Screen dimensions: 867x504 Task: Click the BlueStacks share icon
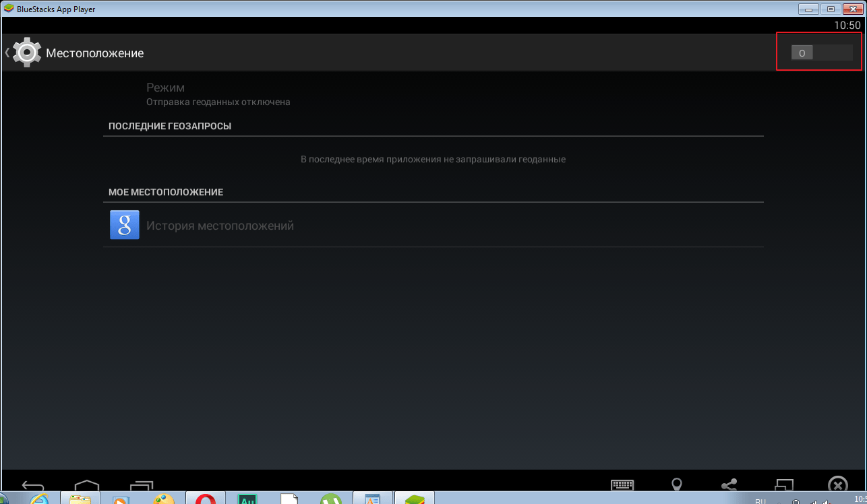[x=729, y=486]
